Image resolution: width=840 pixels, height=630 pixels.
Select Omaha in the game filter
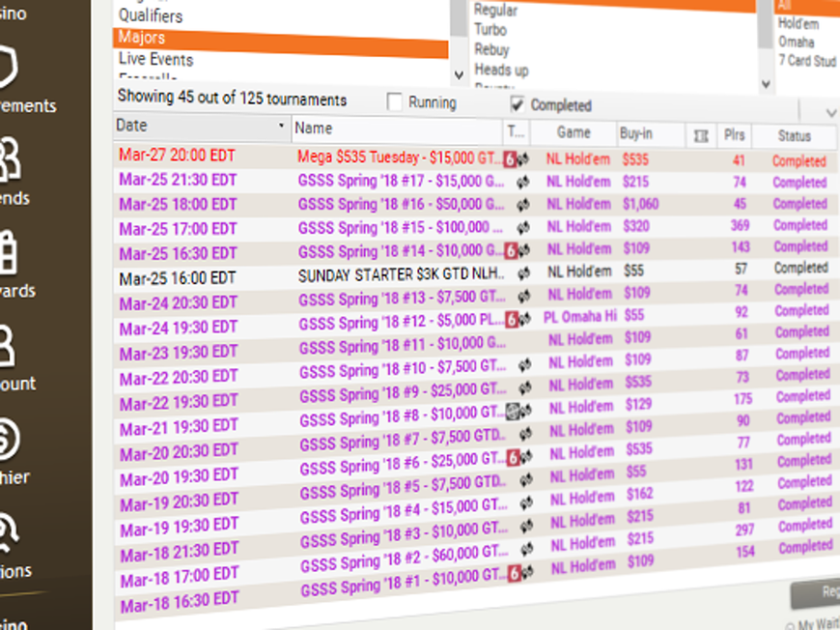click(797, 42)
